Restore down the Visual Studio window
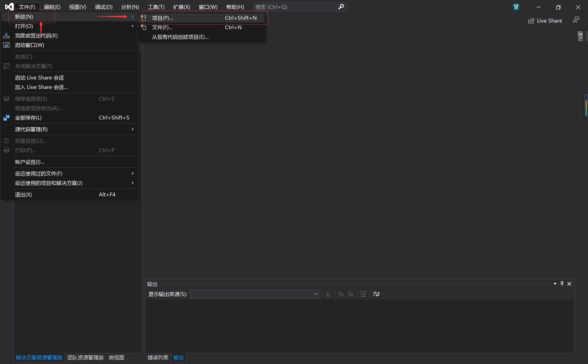Viewport: 588px width, 364px height. 558,7
